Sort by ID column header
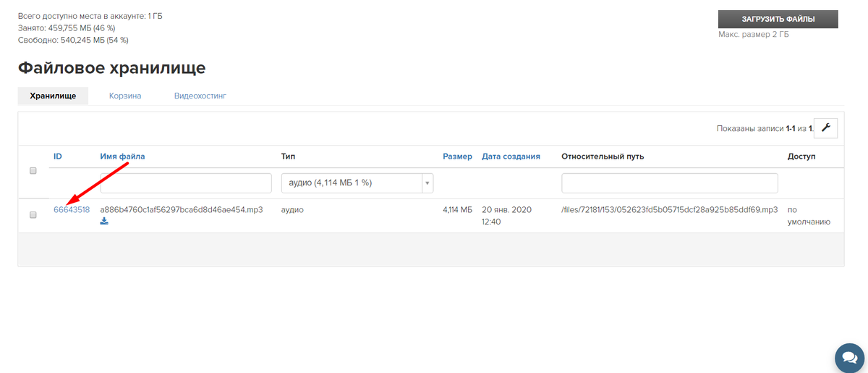The height and width of the screenshot is (373, 868). (x=58, y=156)
